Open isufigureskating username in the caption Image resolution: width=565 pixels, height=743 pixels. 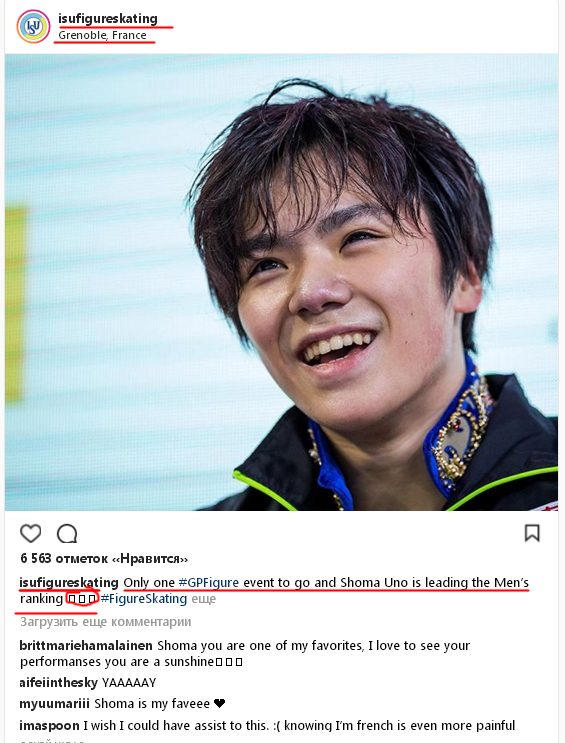69,582
